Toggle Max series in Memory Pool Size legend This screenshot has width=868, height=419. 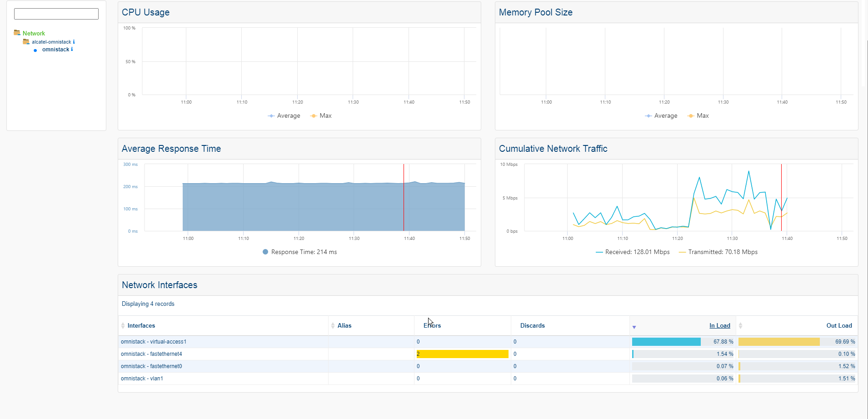698,116
